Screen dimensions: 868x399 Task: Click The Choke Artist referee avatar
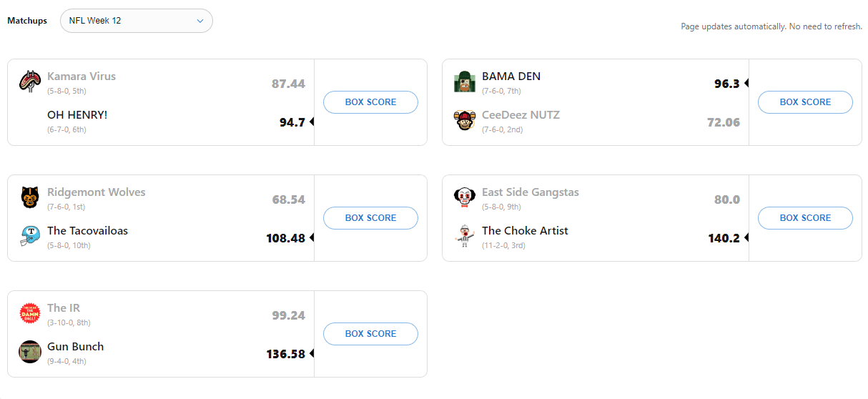pos(465,236)
